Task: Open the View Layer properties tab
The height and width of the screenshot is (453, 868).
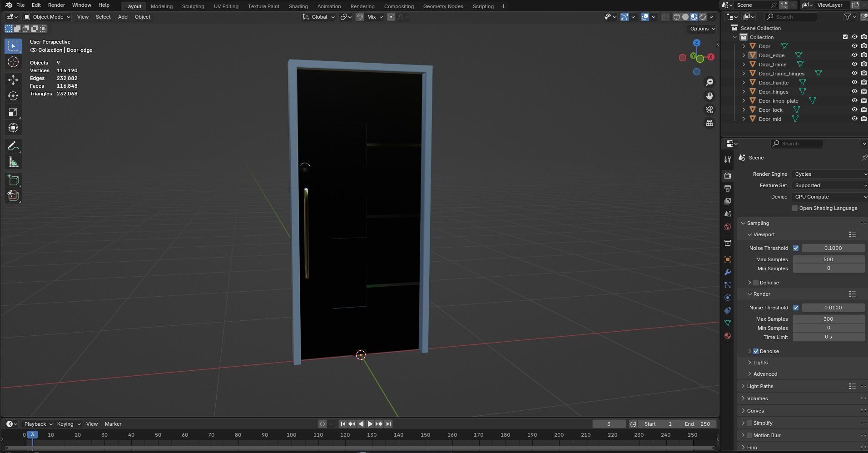Action: click(728, 201)
